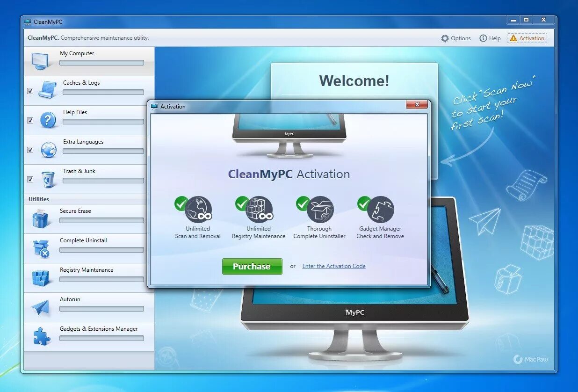Open the Complete Uninstall box icon

click(41, 248)
